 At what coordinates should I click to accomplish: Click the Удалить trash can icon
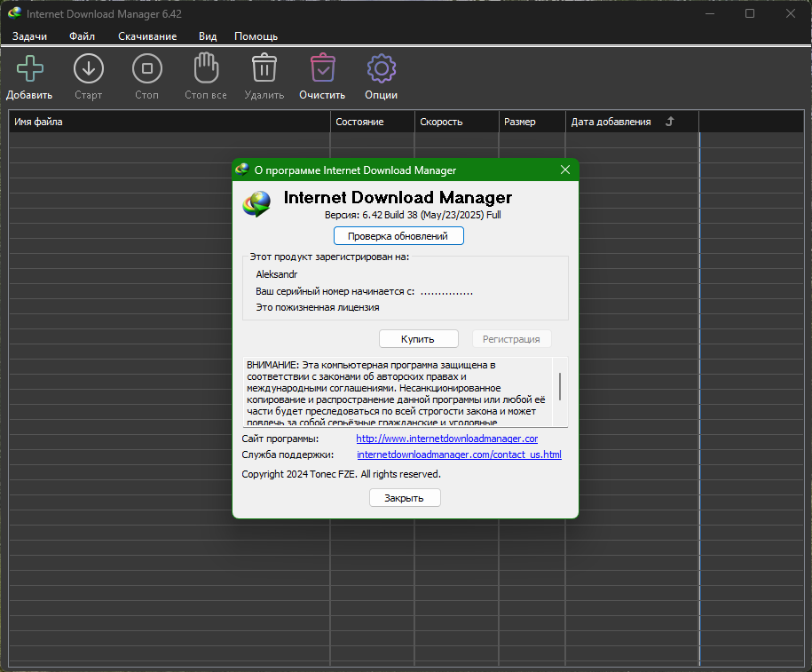tap(264, 67)
